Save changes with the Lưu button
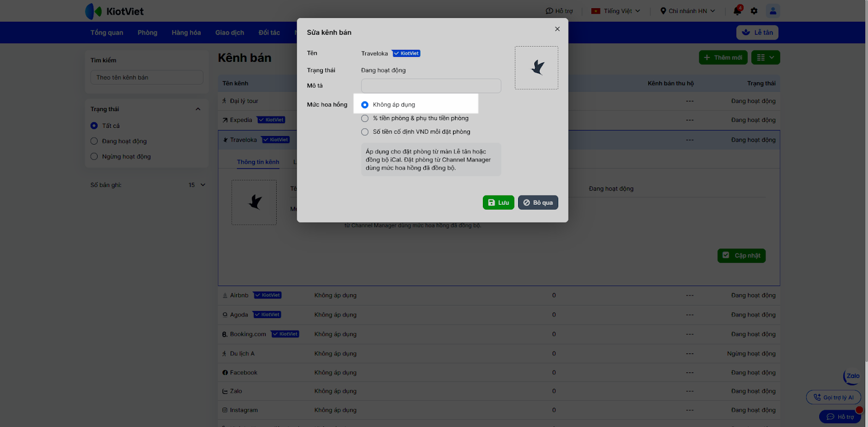The height and width of the screenshot is (427, 868). pyautogui.click(x=499, y=203)
